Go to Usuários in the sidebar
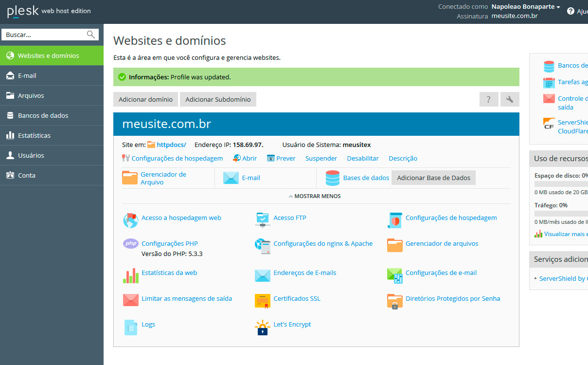Screen dimensions: 588x365 tap(31, 155)
